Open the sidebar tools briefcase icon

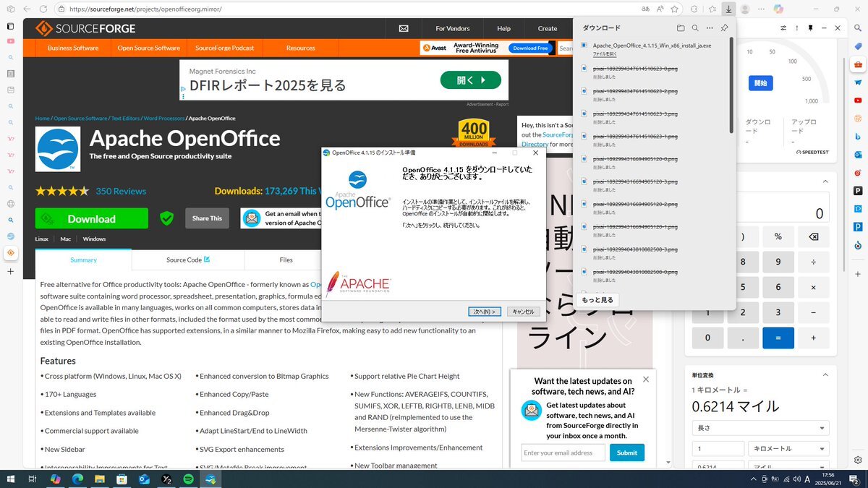[x=858, y=64]
